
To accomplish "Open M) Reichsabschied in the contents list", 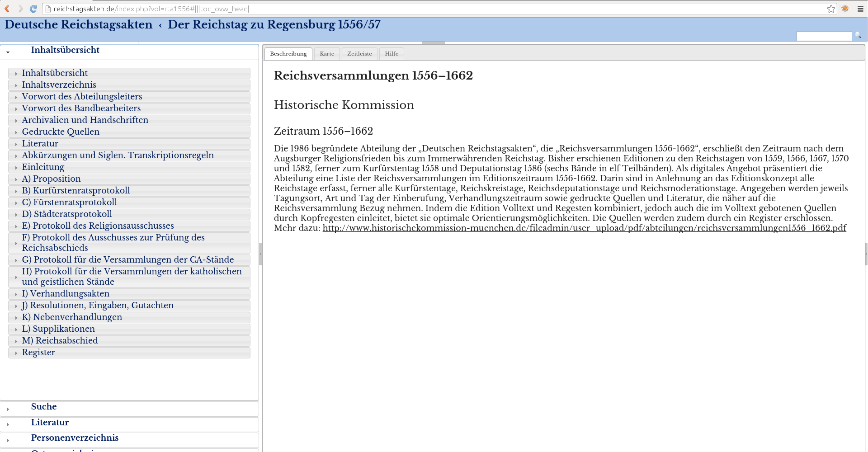I will coord(60,341).
